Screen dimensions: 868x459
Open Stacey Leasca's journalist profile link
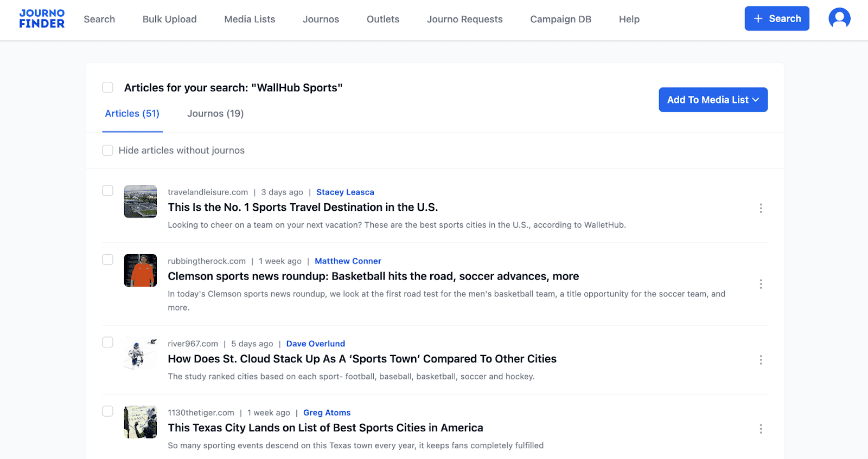[x=345, y=192]
